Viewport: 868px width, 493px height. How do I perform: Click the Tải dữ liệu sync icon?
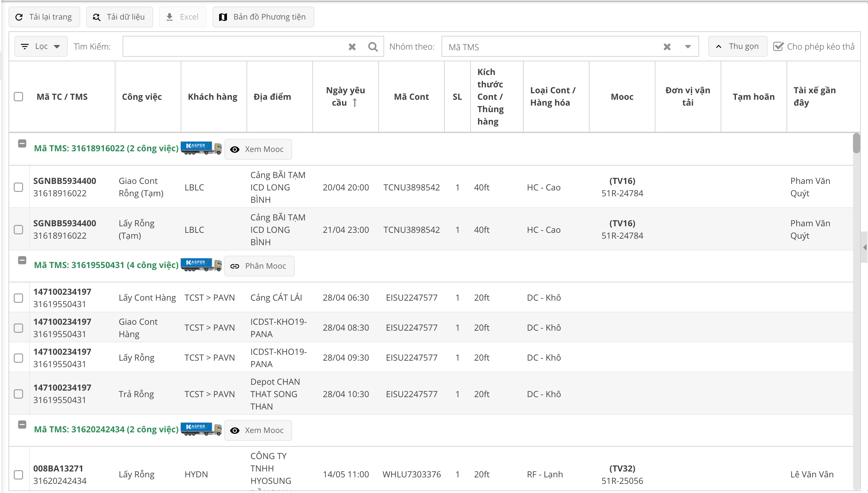point(97,17)
